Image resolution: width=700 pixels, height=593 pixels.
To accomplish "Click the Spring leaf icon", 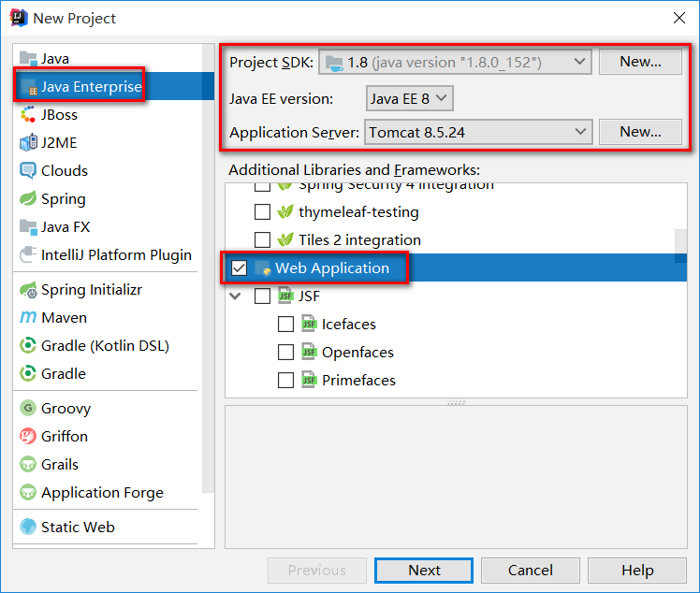I will (x=28, y=198).
